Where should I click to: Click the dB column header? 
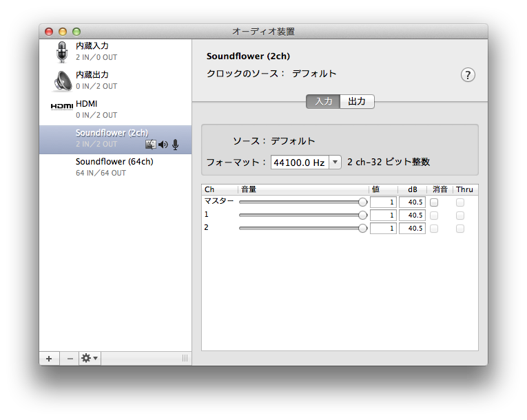coord(412,189)
